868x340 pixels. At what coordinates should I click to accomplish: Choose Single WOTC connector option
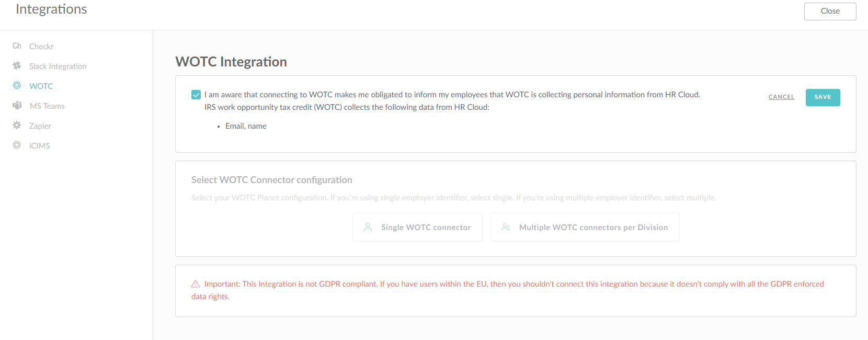tap(417, 227)
